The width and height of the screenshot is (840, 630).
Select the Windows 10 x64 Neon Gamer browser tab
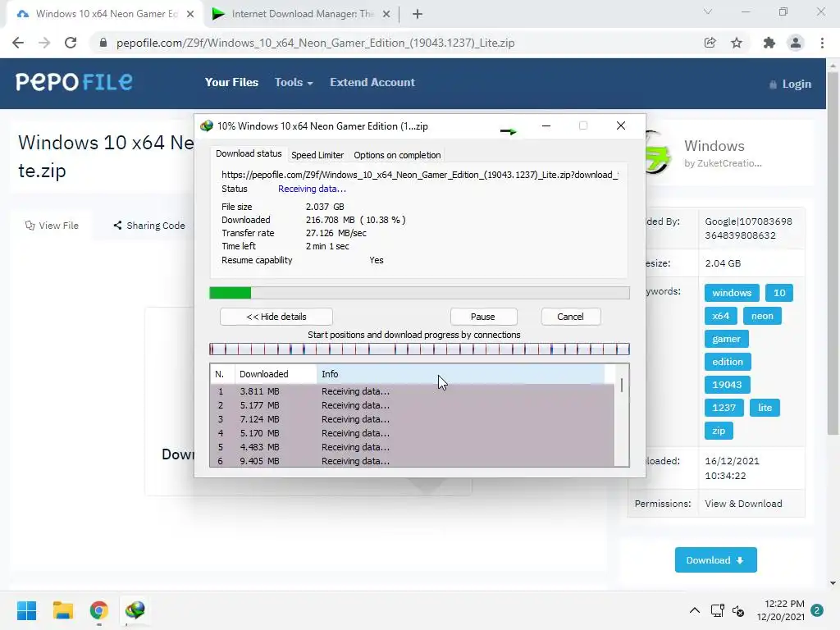coord(106,15)
